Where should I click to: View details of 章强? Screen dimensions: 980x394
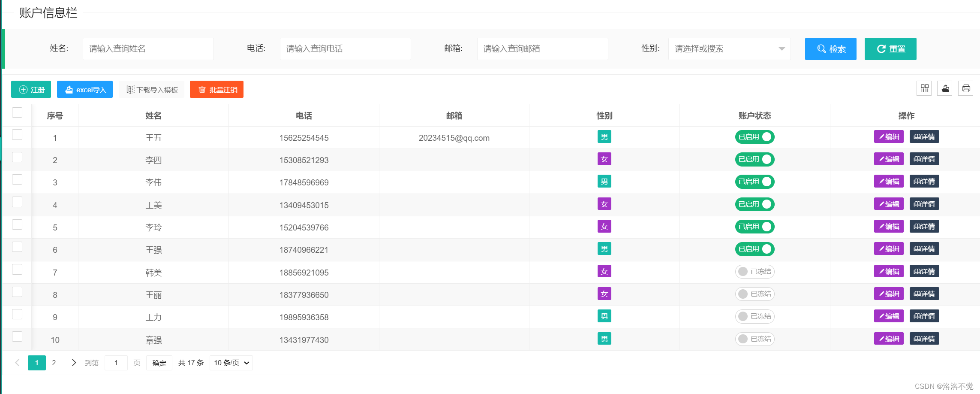[924, 339]
